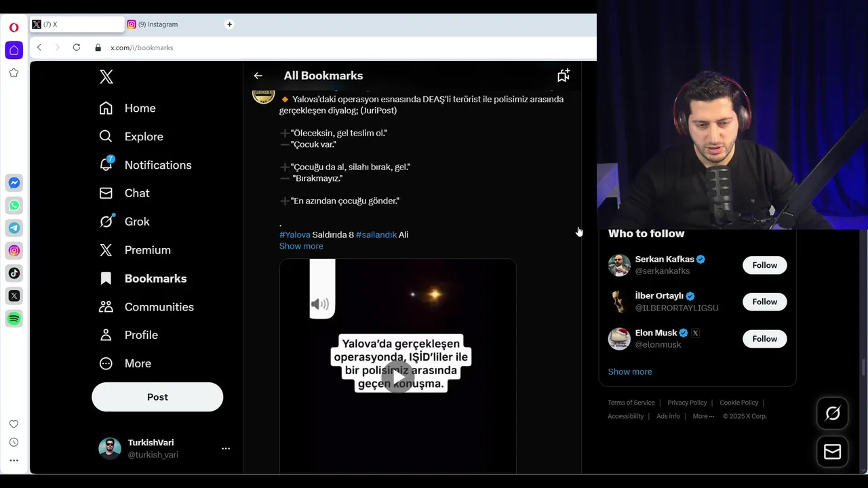Open history clock icon in Opera sidebar
868x488 pixels.
(14, 443)
